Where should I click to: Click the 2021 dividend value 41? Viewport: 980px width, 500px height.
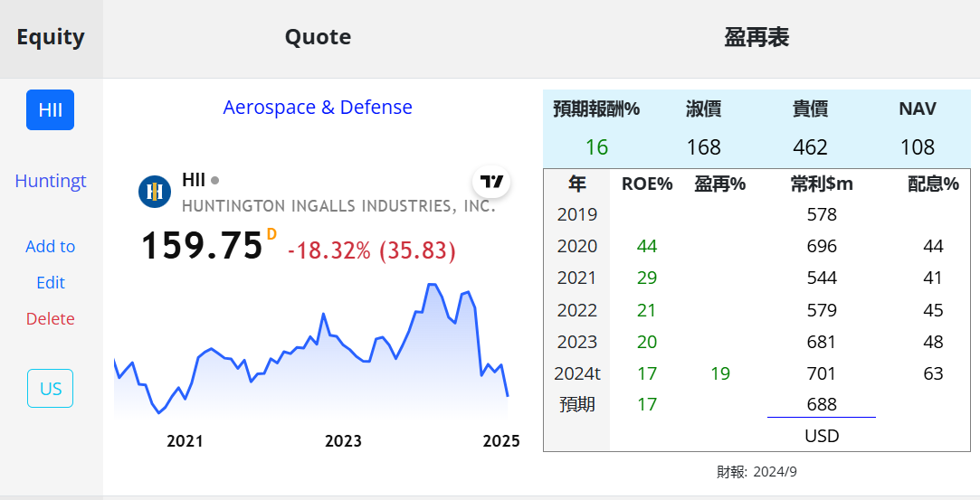tap(933, 278)
